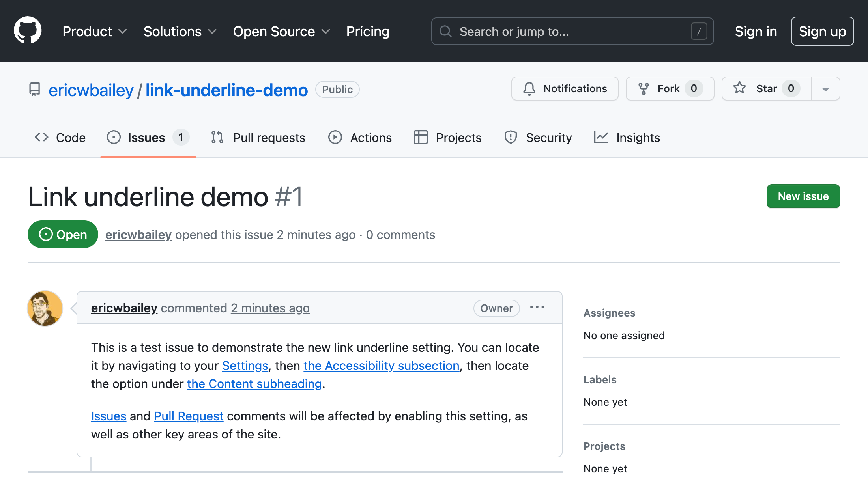Open ericwbailey link beside Open status
Image resolution: width=868 pixels, height=487 pixels.
[138, 235]
